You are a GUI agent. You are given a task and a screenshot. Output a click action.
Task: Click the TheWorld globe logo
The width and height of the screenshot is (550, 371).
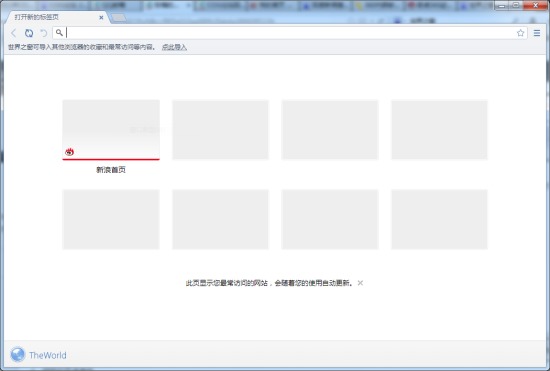[x=18, y=355]
